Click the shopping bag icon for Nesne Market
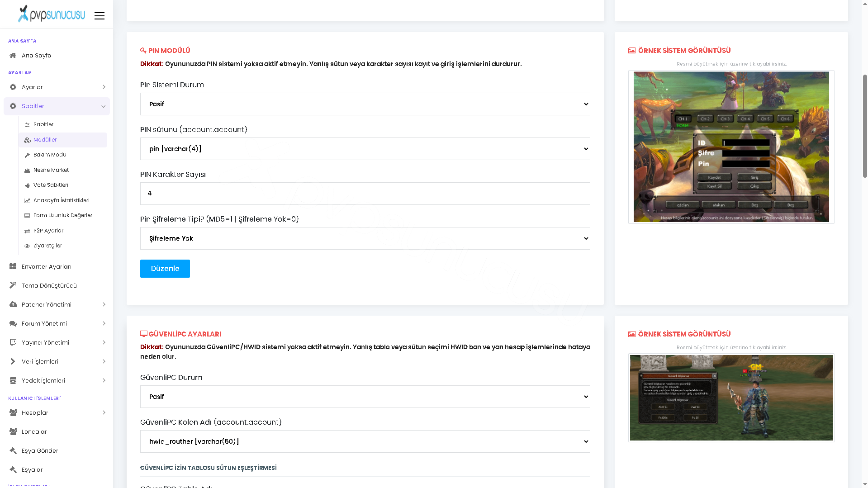 click(27, 171)
